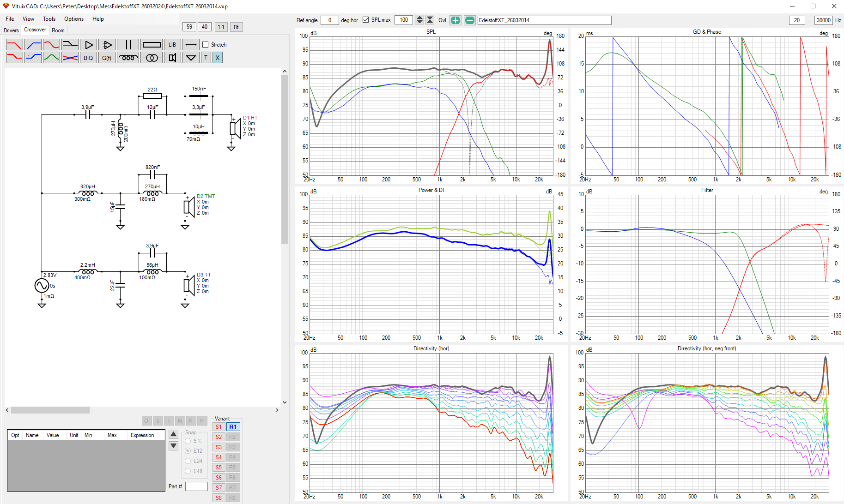
Task: Click the down arrow of vertical scrollbar
Action: [x=285, y=402]
